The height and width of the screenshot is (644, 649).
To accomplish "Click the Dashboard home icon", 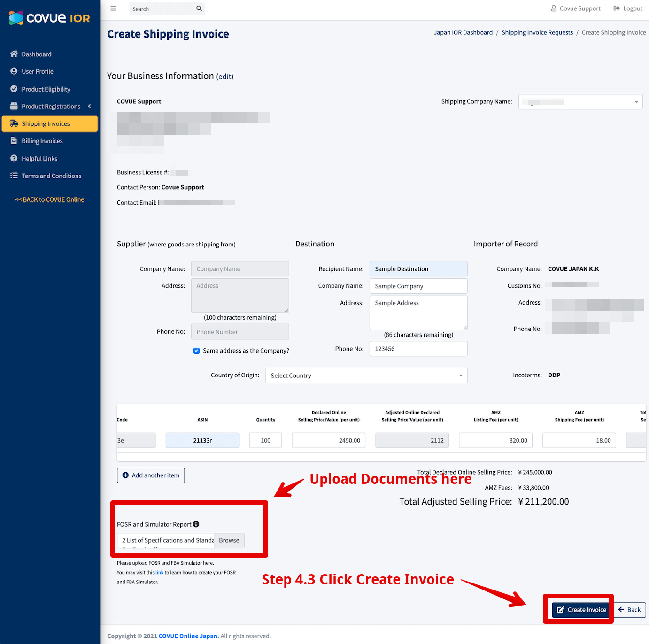I will (x=14, y=54).
